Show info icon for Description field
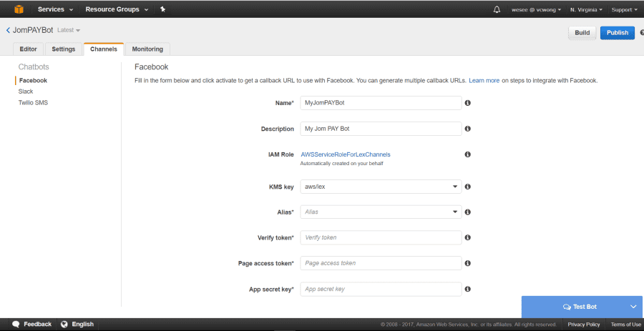 (467, 129)
